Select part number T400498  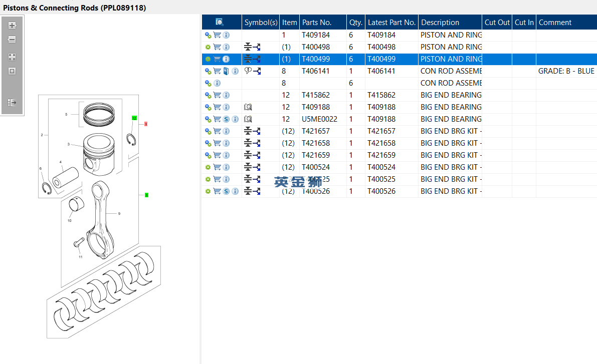pyautogui.click(x=316, y=47)
